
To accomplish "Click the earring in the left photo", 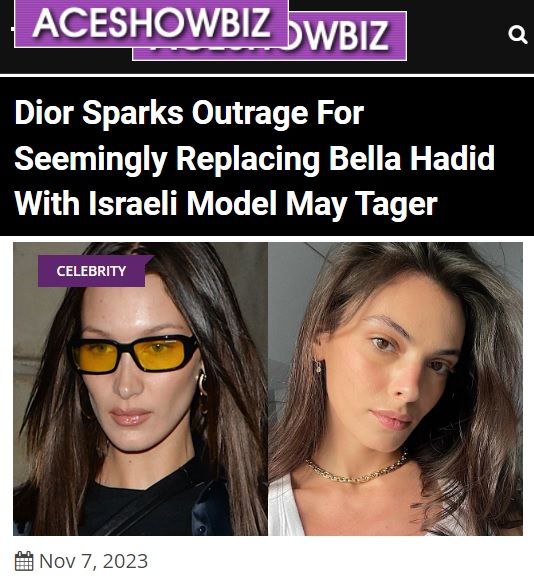I will pyautogui.click(x=202, y=384).
